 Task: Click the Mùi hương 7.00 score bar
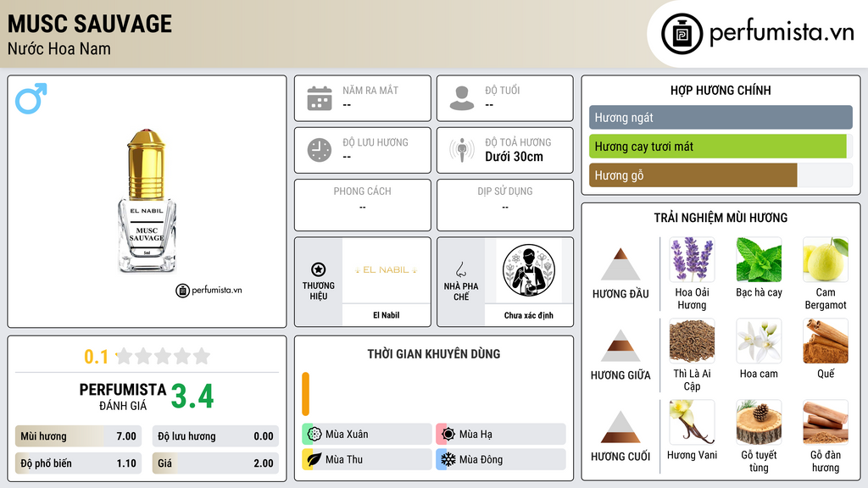(x=78, y=436)
